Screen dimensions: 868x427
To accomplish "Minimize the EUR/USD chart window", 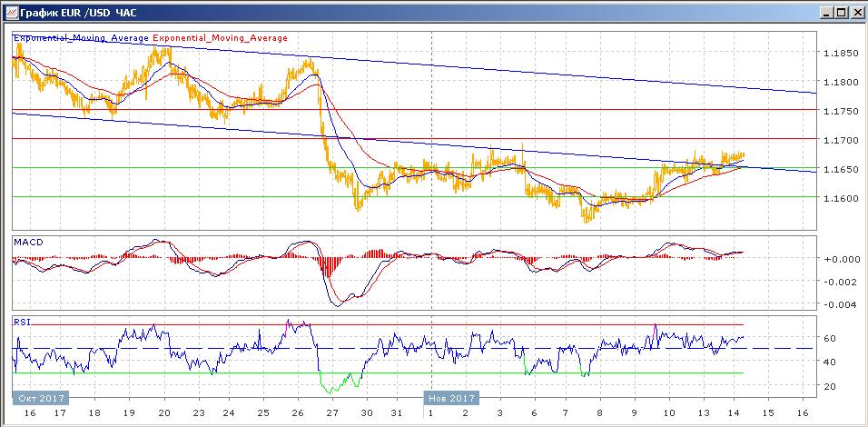I will tap(824, 12).
